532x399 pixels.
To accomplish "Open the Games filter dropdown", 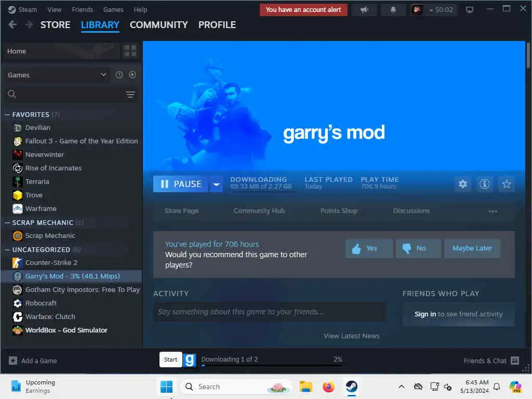I will coord(57,75).
